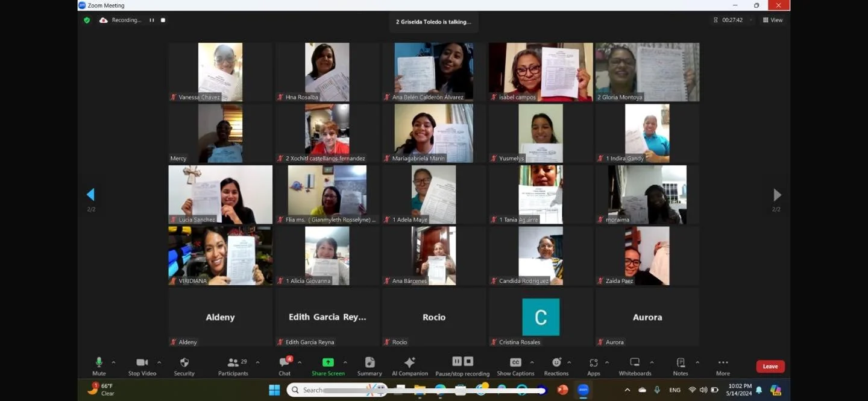Expand audio options arrow beside Mute
The width and height of the screenshot is (868, 401).
pos(113,362)
